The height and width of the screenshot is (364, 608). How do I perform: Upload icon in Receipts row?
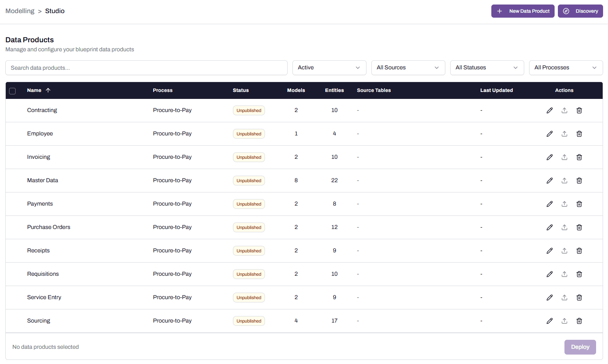(564, 251)
